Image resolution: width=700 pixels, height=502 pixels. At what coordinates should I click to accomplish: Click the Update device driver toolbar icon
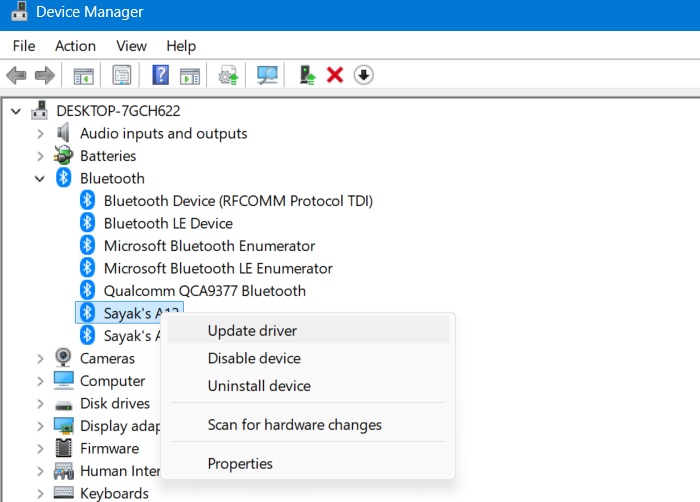pos(228,75)
